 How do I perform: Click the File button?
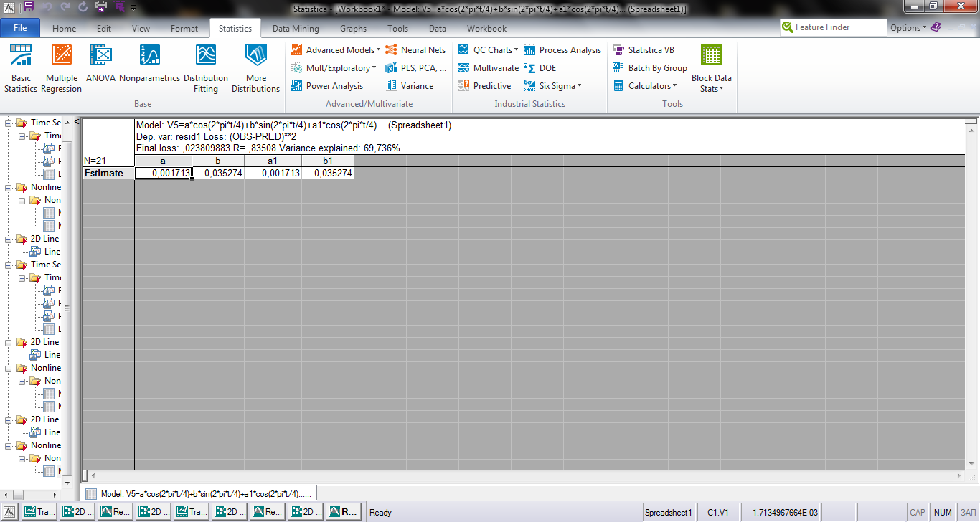click(20, 29)
